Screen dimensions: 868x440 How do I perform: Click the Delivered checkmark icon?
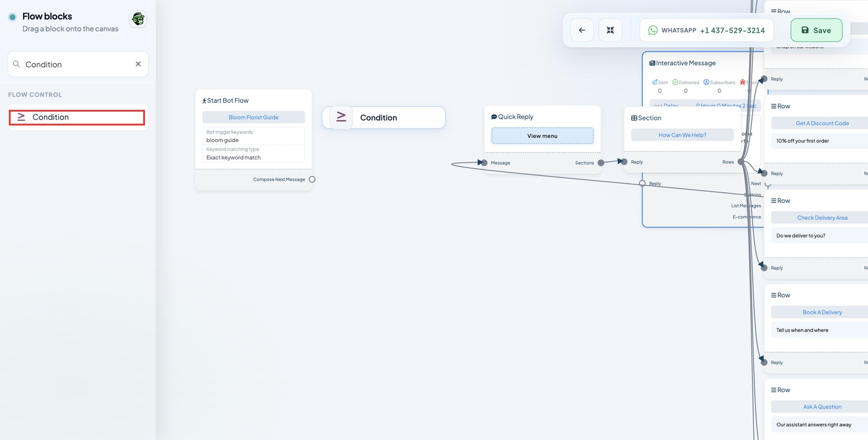(675, 82)
